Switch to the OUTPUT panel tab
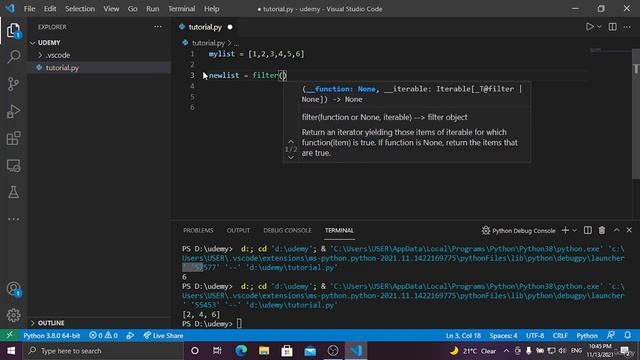The image size is (640, 360). point(238,231)
